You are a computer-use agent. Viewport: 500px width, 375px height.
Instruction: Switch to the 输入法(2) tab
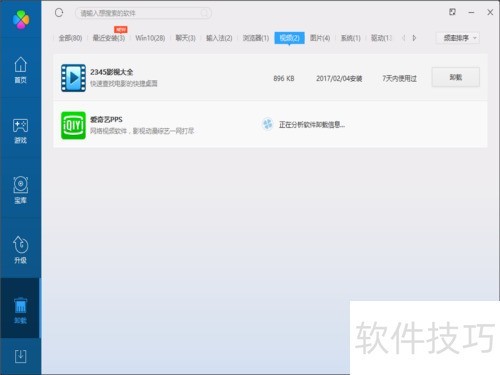[x=219, y=38]
